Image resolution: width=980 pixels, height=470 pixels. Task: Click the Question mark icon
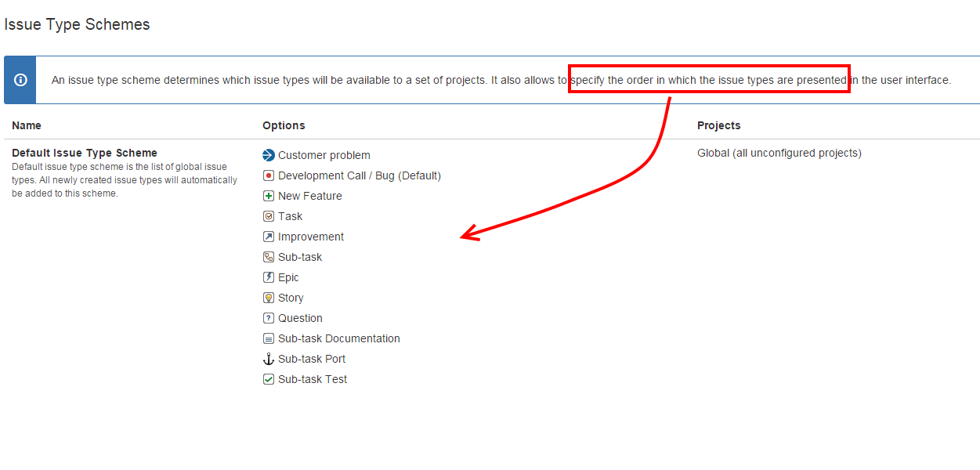(x=269, y=318)
